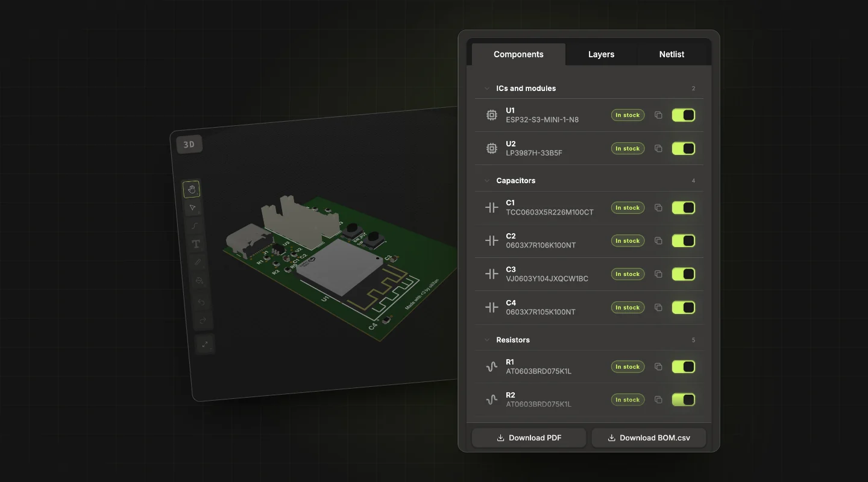
Task: Copy the R1 part number
Action: click(658, 366)
